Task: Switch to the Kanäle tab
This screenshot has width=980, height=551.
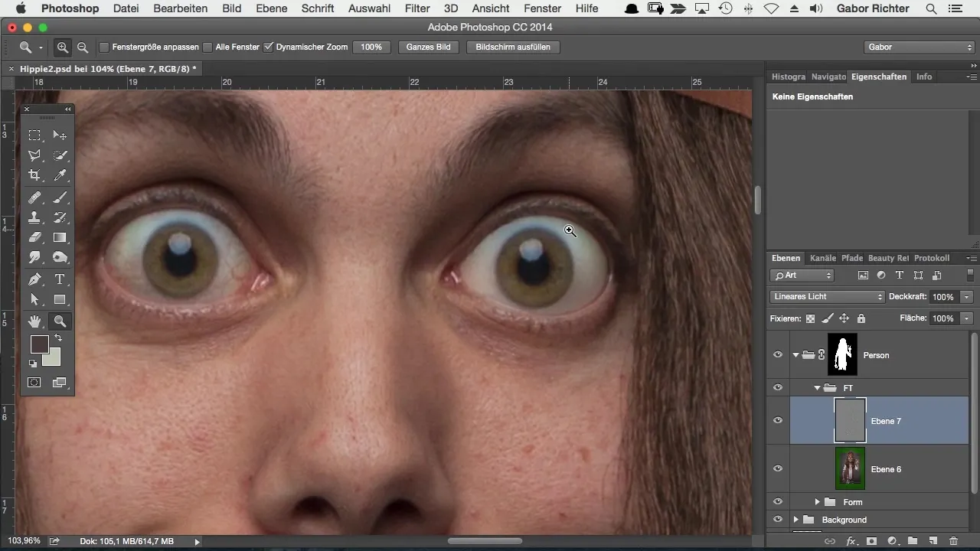Action: click(823, 259)
